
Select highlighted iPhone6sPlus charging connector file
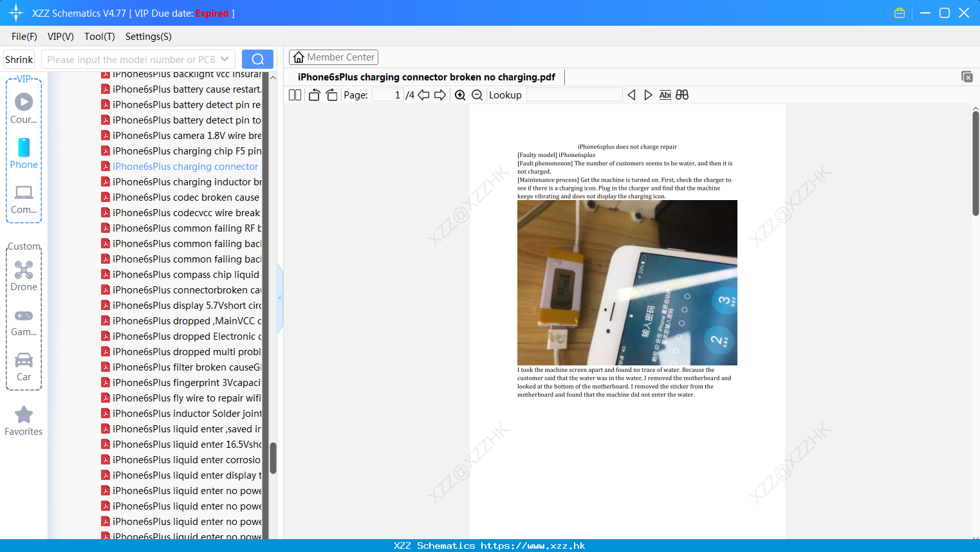tap(181, 167)
